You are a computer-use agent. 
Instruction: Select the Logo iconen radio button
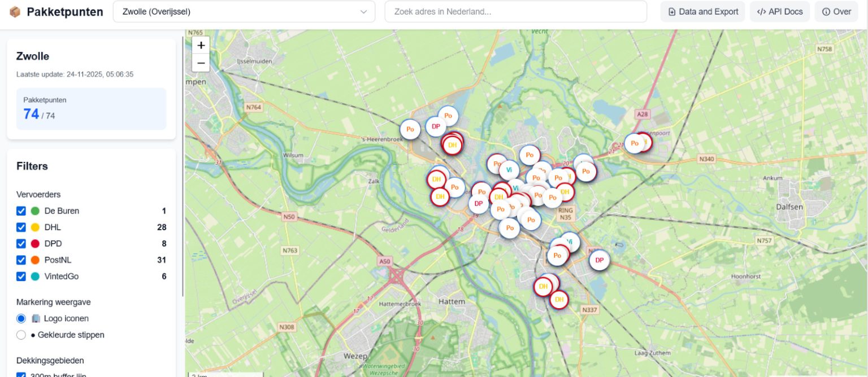point(21,318)
